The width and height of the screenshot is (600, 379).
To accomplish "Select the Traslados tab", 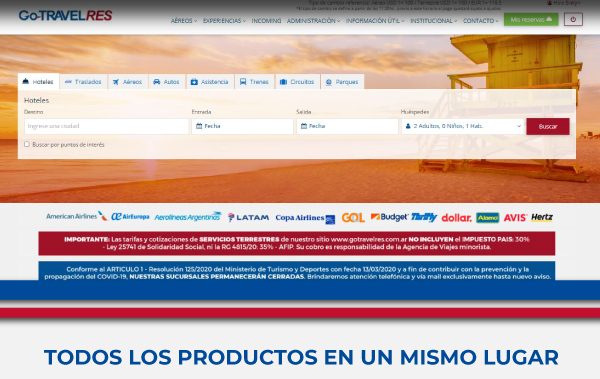I will (83, 82).
